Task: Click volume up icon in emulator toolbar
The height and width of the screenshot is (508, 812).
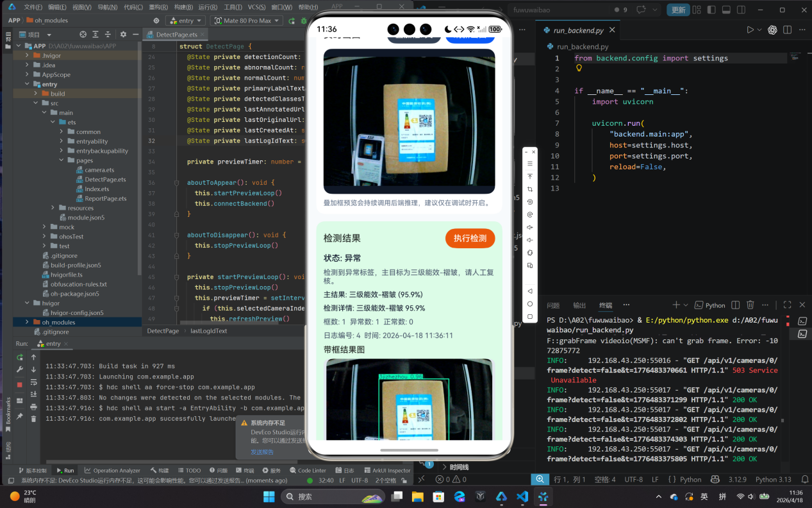Action: click(530, 227)
